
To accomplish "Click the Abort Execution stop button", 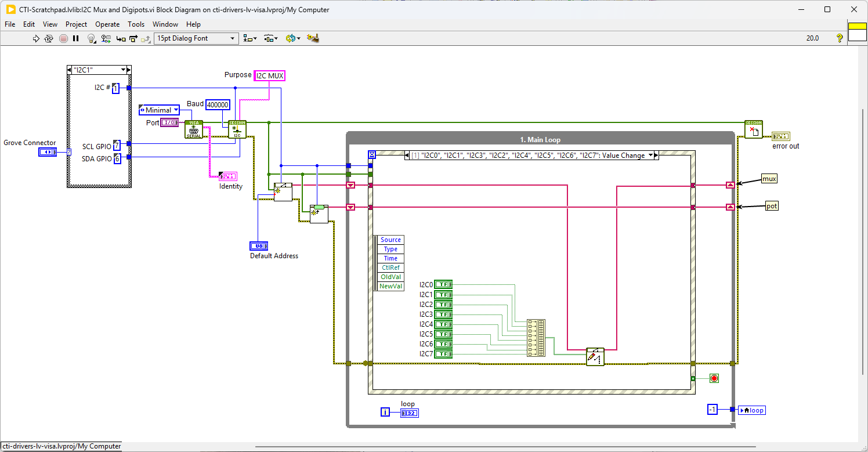I will pyautogui.click(x=63, y=38).
